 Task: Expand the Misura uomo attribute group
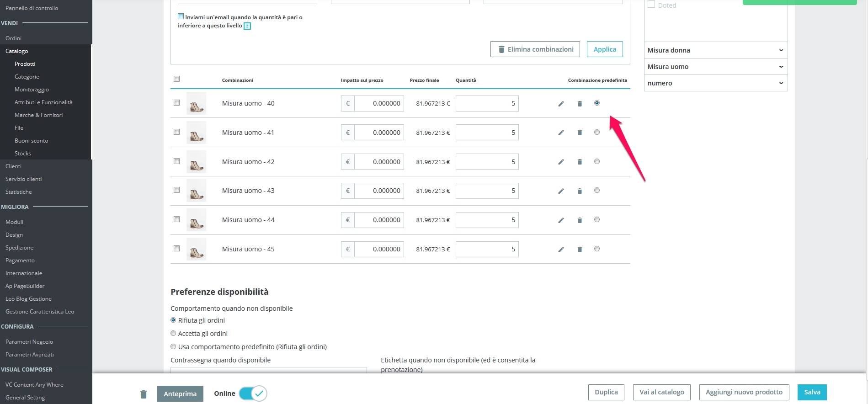click(x=716, y=67)
